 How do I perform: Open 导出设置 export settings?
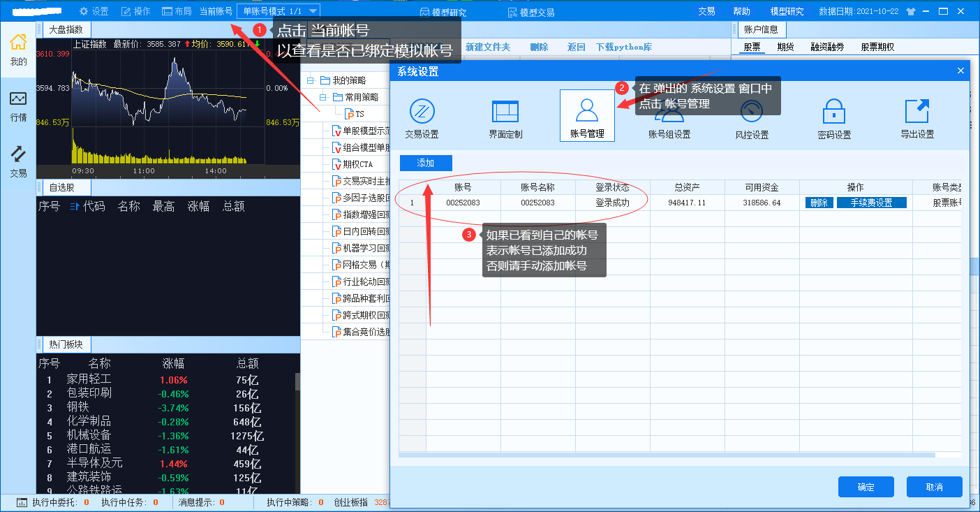pyautogui.click(x=916, y=117)
